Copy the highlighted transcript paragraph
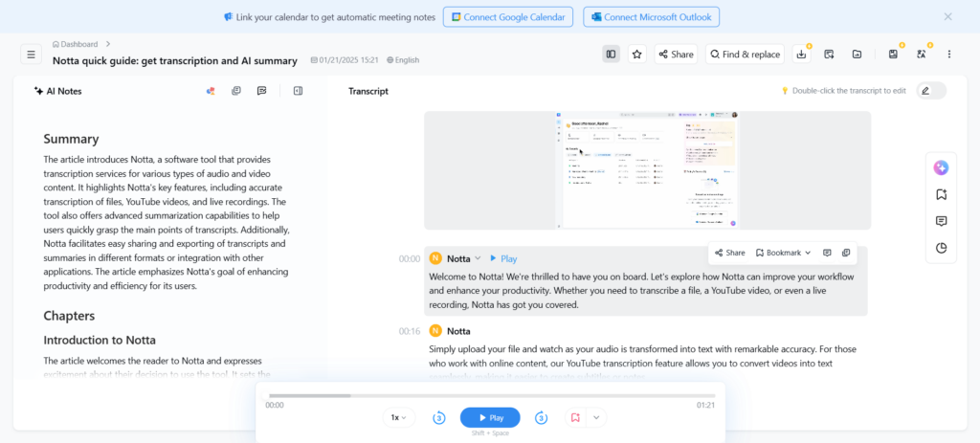The height and width of the screenshot is (443, 980). pos(846,253)
